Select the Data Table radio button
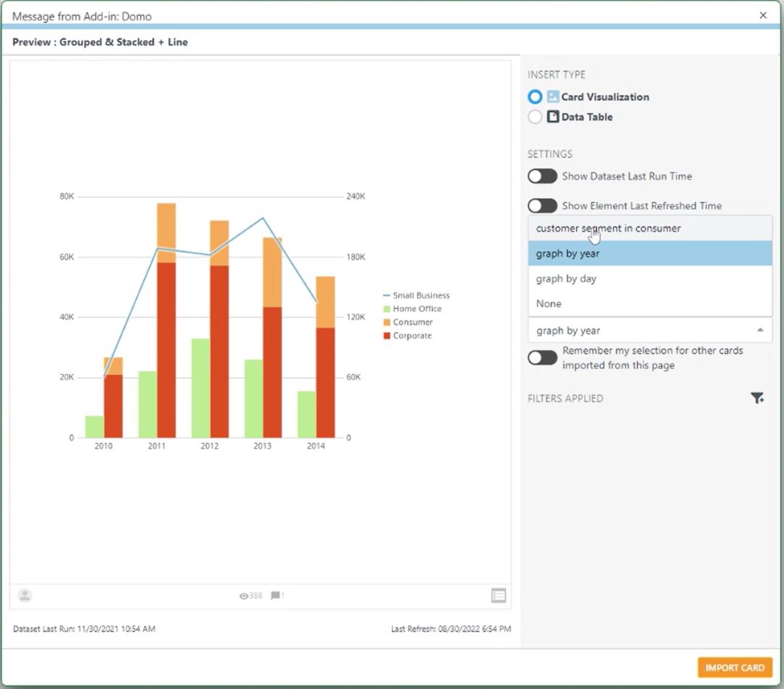The image size is (784, 689). pyautogui.click(x=535, y=117)
